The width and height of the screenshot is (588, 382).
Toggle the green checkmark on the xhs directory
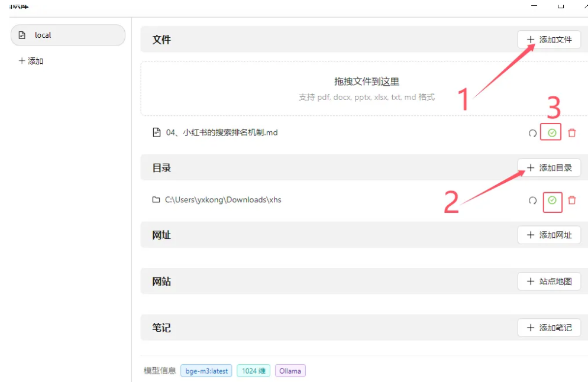coord(551,201)
